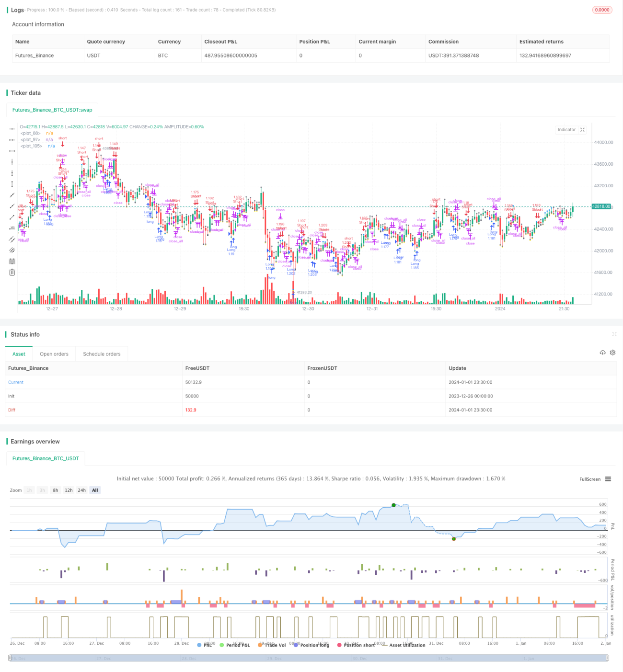Click FullScreen for earnings chart
The width and height of the screenshot is (623, 672).
click(x=590, y=479)
